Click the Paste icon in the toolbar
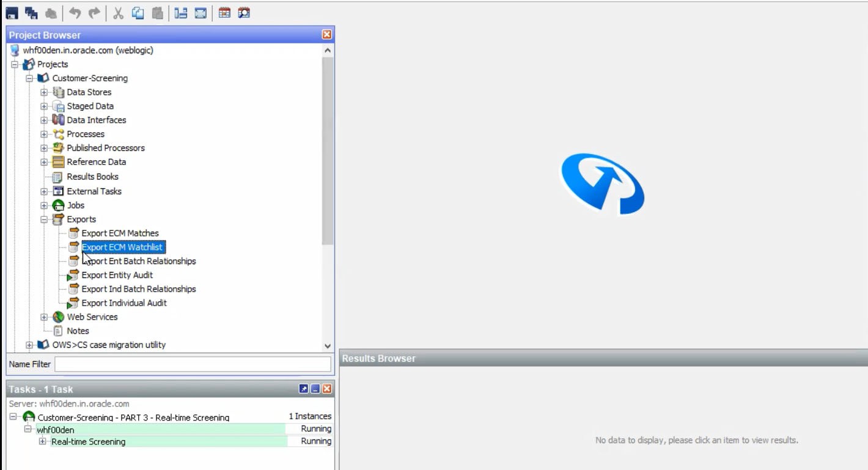This screenshot has width=868, height=470. tap(157, 13)
